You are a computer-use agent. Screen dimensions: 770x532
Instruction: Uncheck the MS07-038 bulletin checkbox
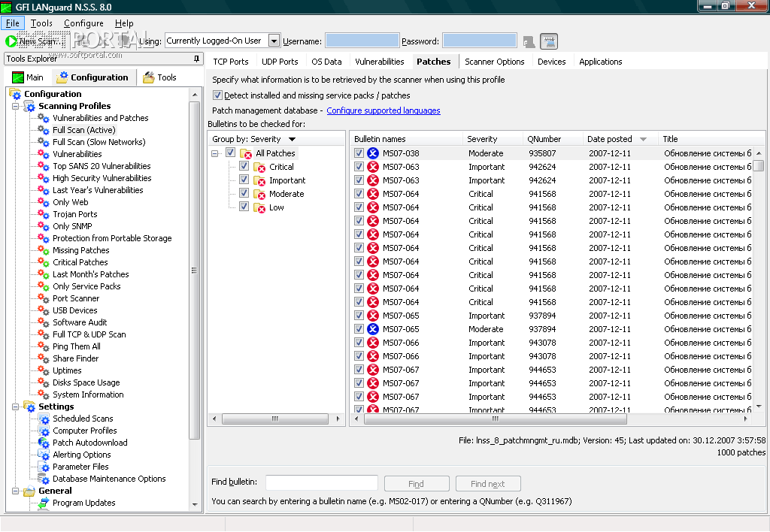359,153
